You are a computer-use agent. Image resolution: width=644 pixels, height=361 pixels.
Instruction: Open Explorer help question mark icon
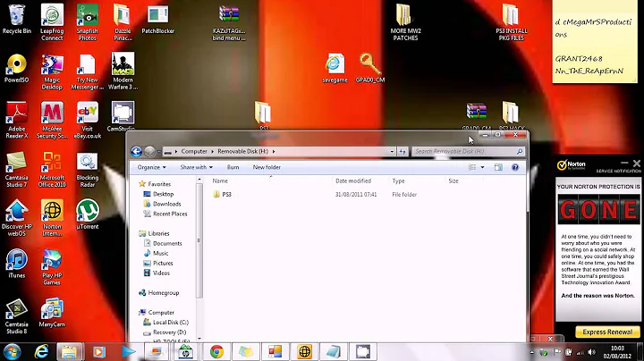[515, 167]
